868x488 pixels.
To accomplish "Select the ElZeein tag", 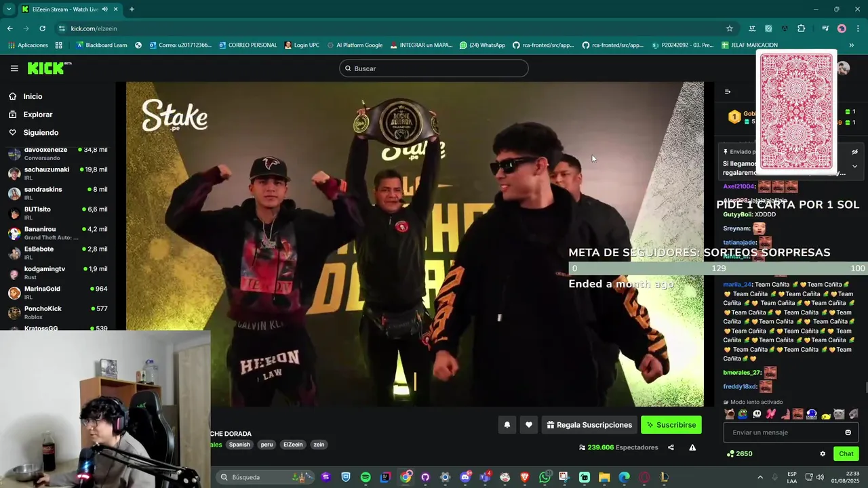I will click(x=293, y=445).
